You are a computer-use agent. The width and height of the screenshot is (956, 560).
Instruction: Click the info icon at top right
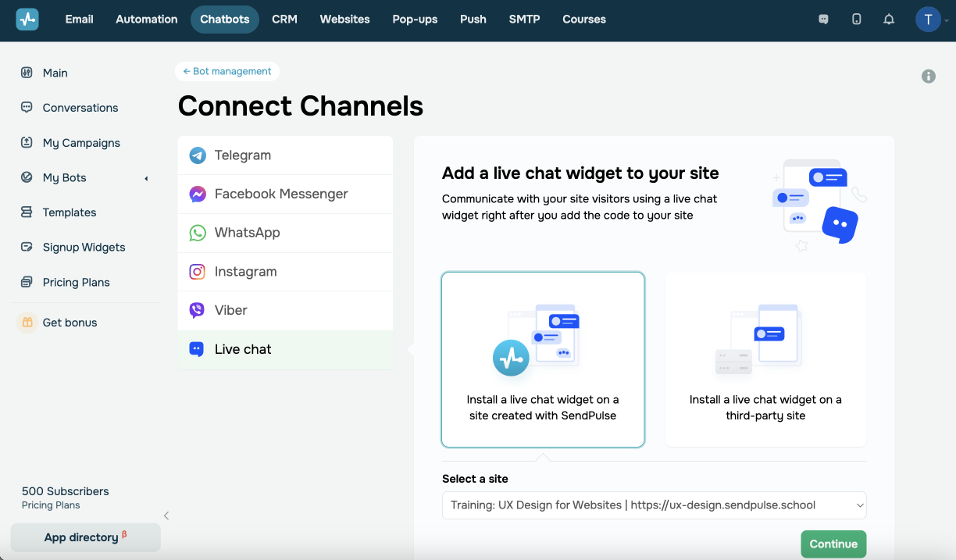click(929, 76)
